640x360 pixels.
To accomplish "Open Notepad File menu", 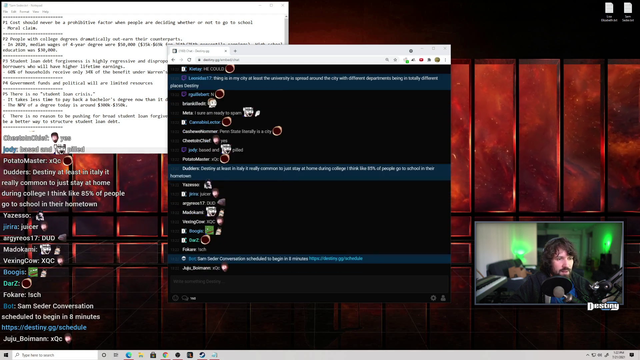I will point(5,12).
